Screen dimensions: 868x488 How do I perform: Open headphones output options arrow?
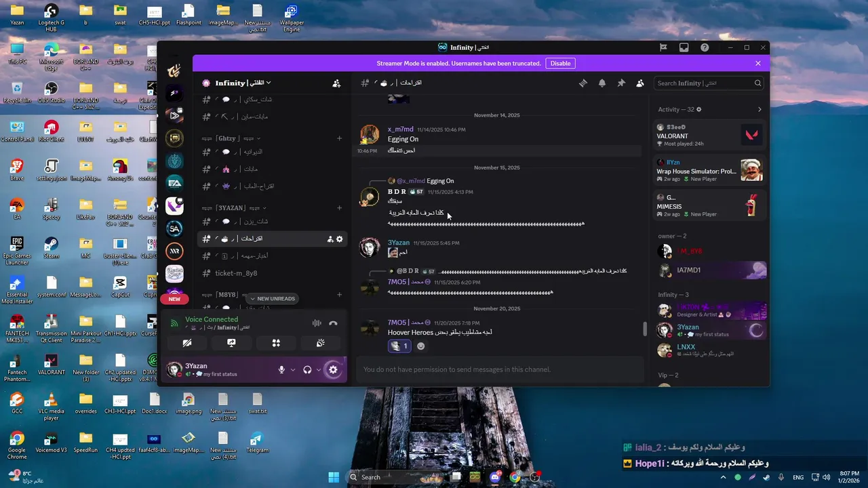(x=318, y=369)
